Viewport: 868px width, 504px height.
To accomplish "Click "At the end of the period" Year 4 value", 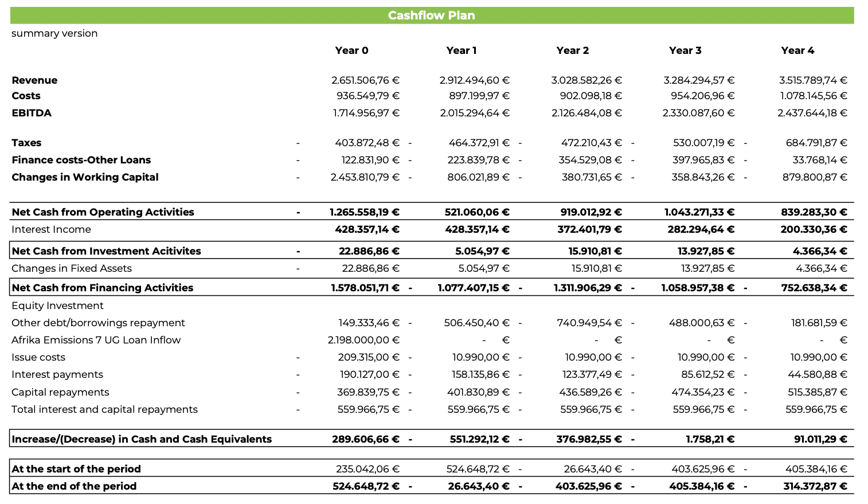I will pos(814,486).
